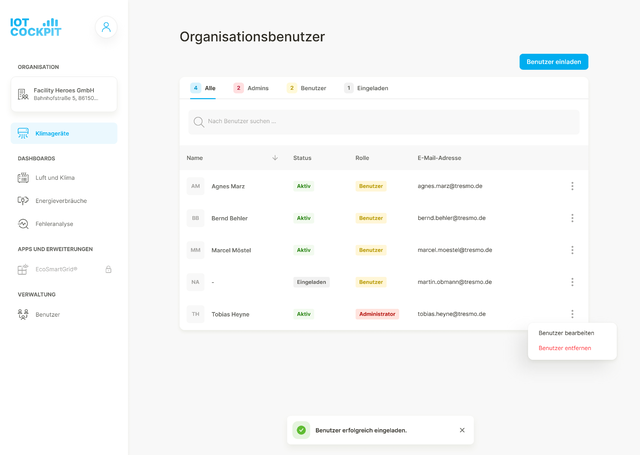Click Benutzer role badge for Bernd Behler

[x=371, y=218]
